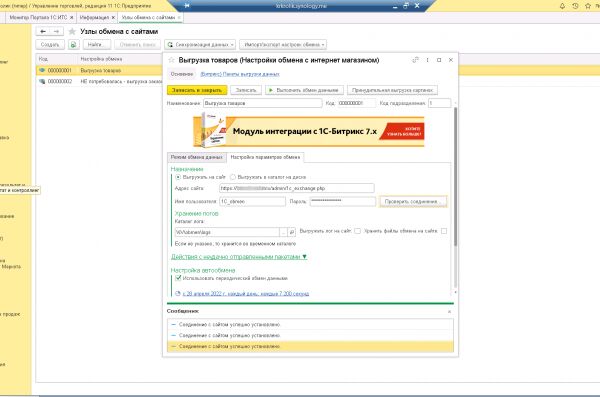Click the 'Каталог лога' input field

pos(227,232)
